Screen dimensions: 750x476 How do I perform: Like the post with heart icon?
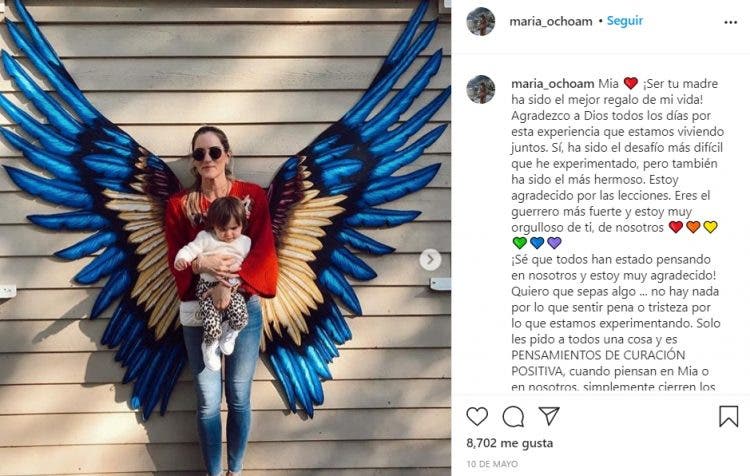click(477, 416)
